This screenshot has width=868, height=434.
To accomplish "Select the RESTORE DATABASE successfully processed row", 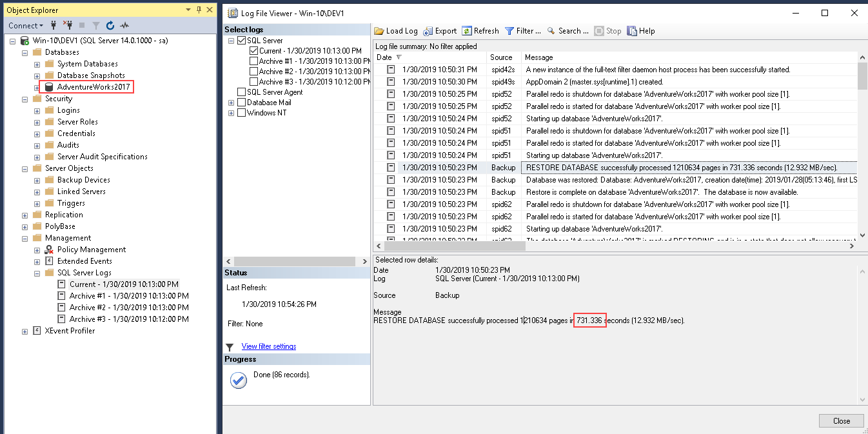I will coord(615,168).
